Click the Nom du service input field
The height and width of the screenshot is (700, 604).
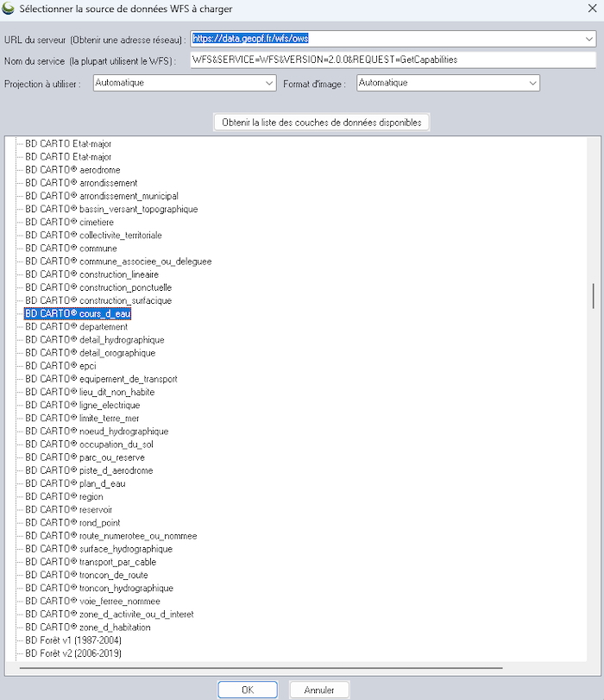pos(393,60)
